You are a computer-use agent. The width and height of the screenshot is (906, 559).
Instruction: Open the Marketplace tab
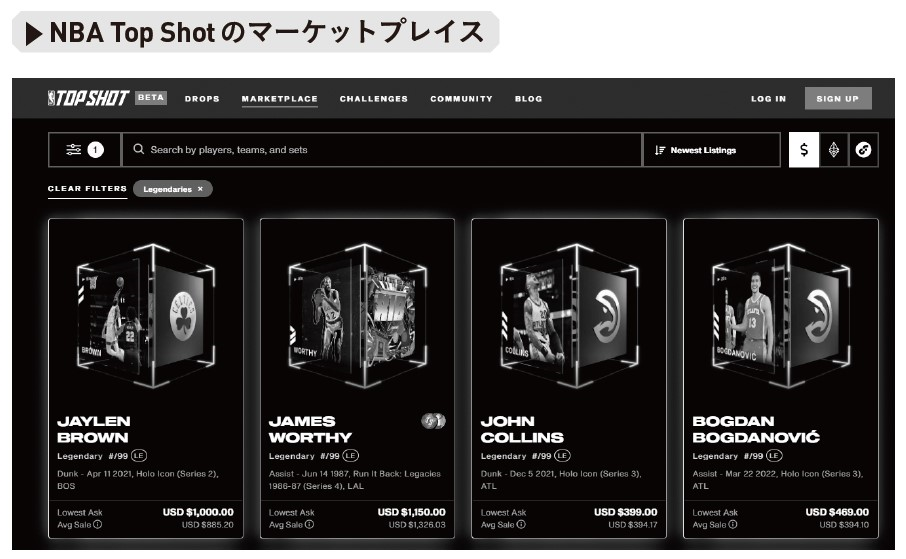coord(280,99)
